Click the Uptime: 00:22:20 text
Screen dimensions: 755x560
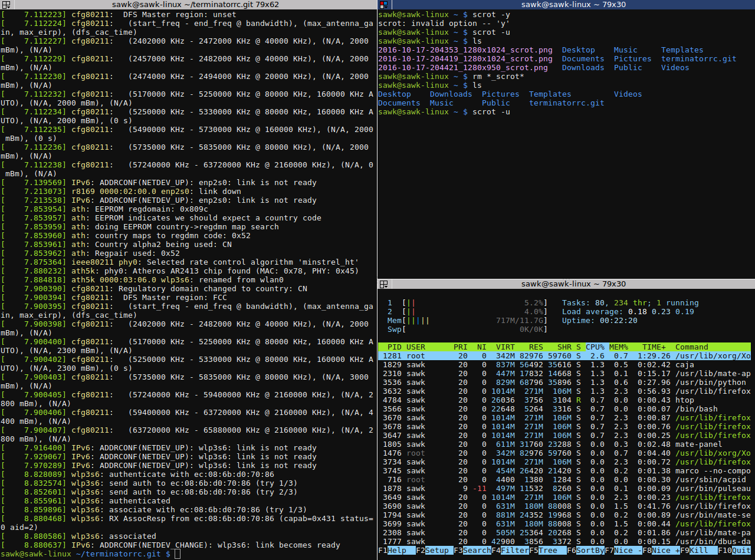(600, 321)
